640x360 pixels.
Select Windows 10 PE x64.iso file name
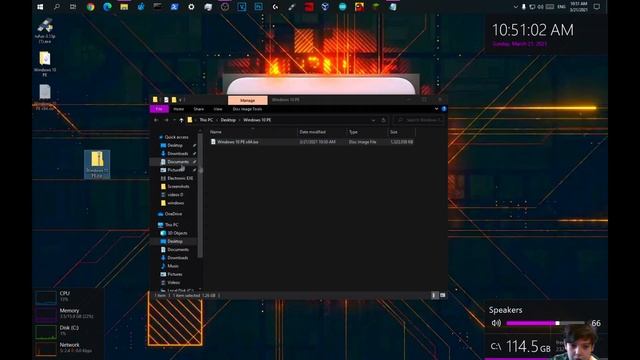pos(238,142)
